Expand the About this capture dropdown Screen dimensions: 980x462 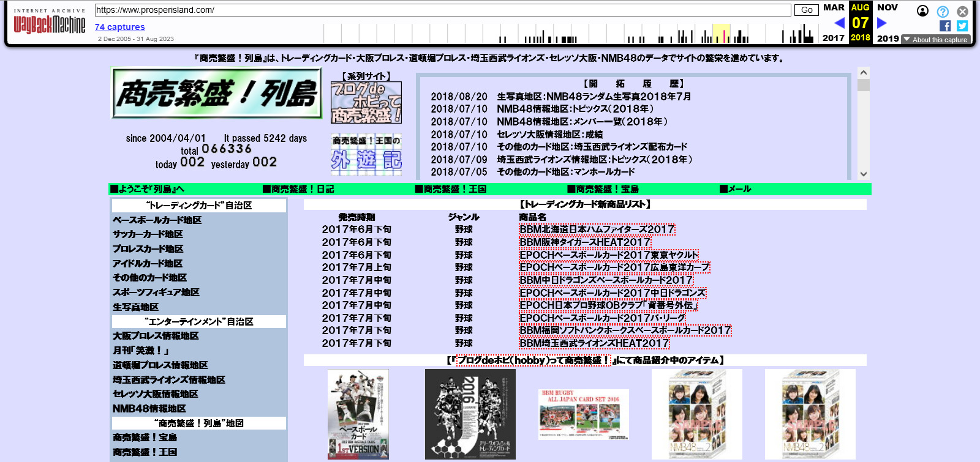tap(935, 40)
